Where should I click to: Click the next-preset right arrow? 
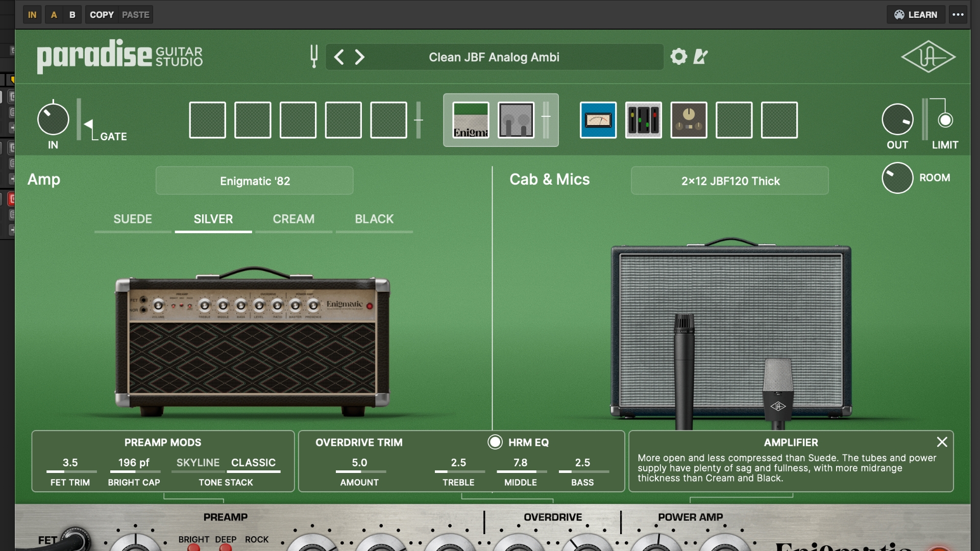(x=360, y=57)
